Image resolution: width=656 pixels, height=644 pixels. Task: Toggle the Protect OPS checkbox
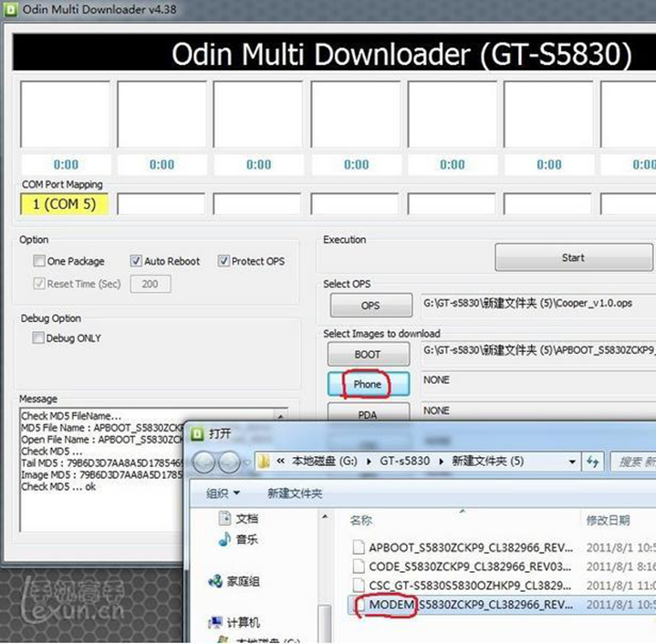click(224, 261)
